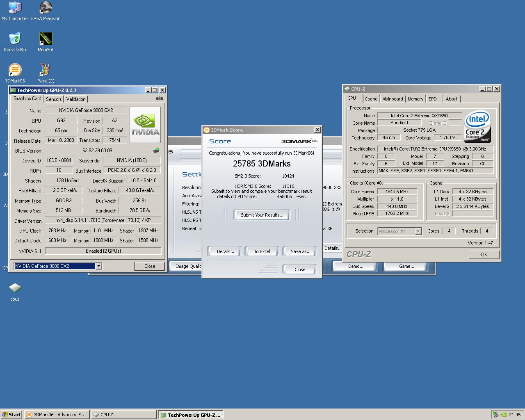Switch to CPU-Z taskbar button
Viewport: 525px width, 420px height.
(123, 415)
